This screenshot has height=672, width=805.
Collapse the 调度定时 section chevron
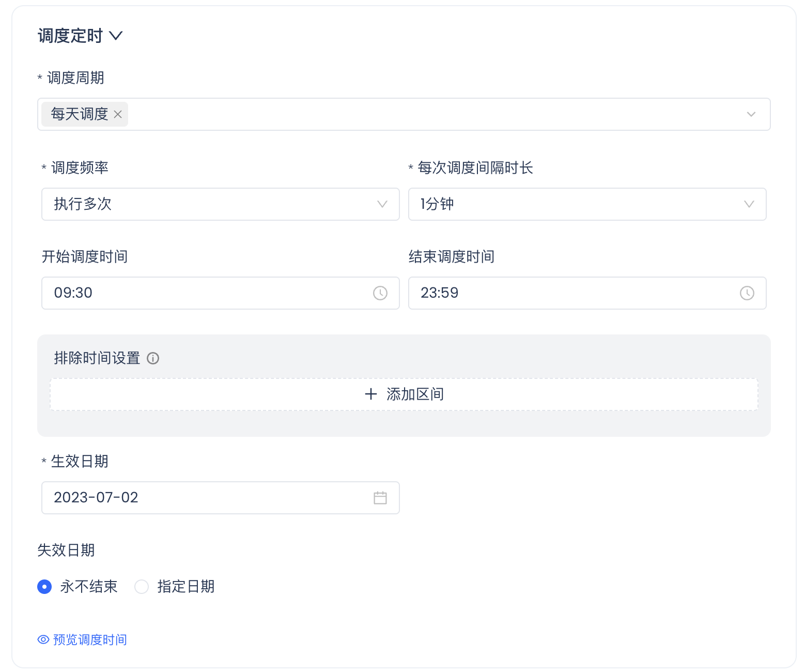(x=116, y=36)
